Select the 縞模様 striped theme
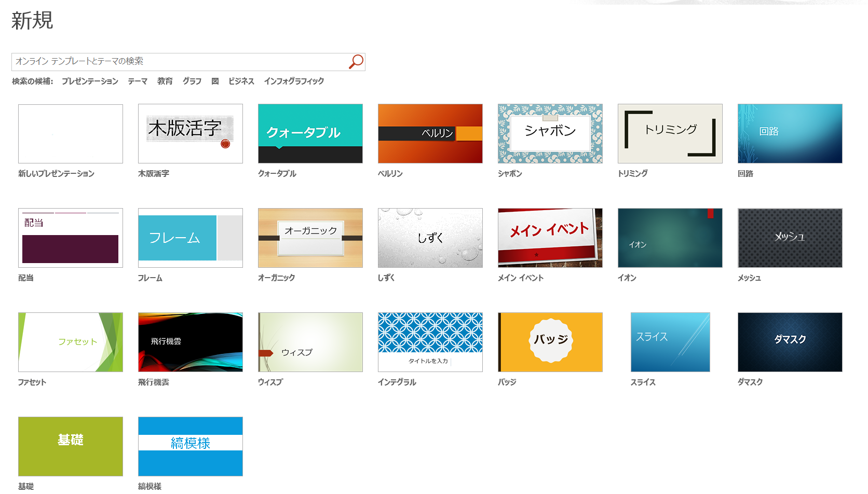The image size is (868, 494). (191, 447)
